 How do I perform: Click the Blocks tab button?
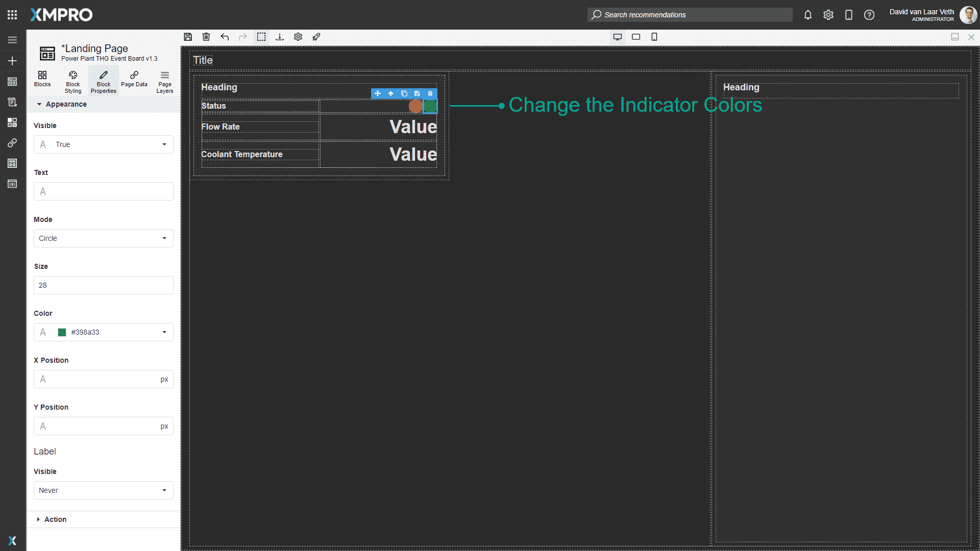click(x=42, y=80)
